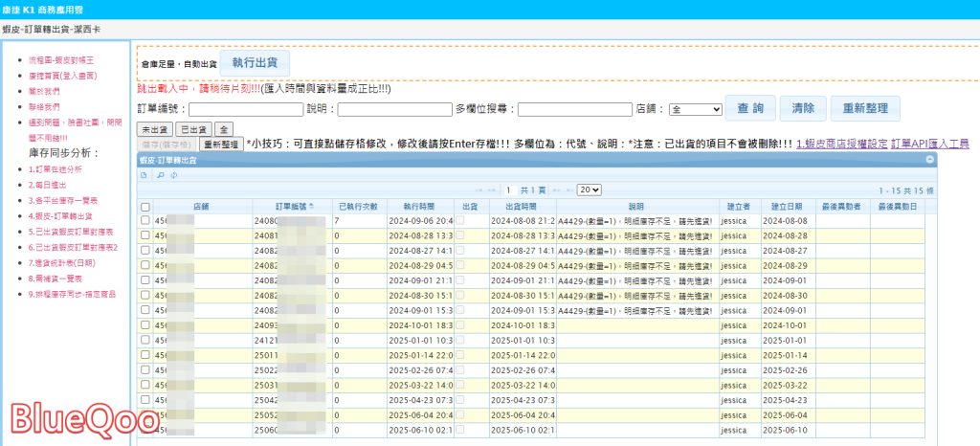Click the add new record icon in grid toolbar
Viewport: 980px width, 446px height.
[x=145, y=175]
